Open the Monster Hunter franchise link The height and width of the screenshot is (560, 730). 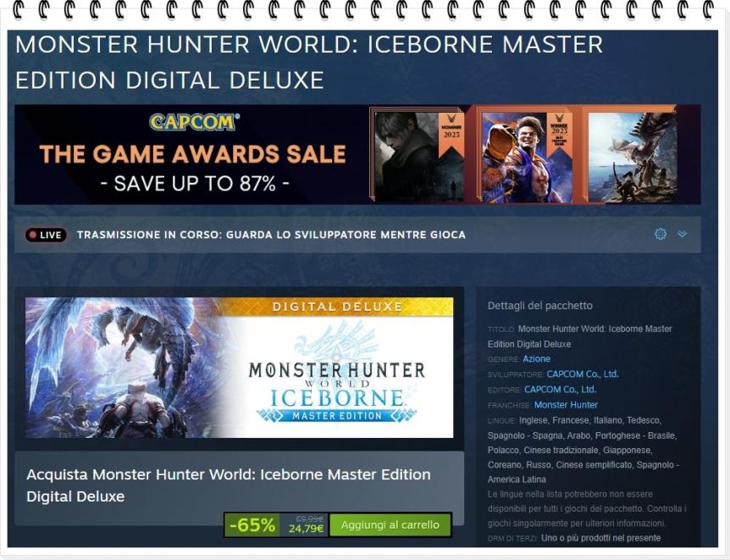(566, 405)
